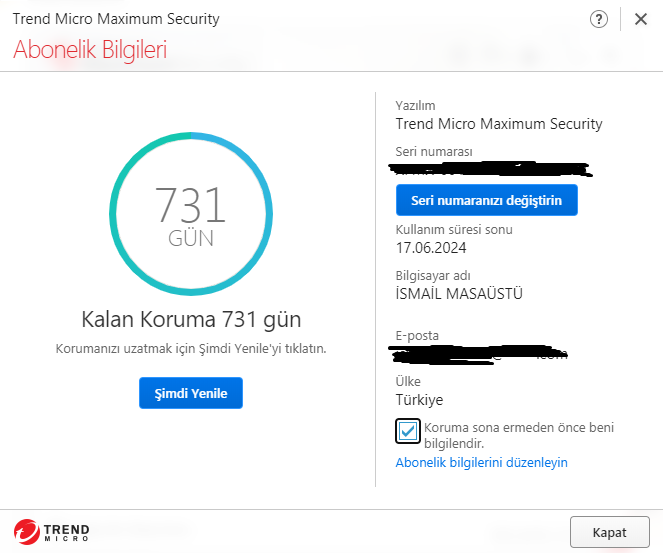Screen dimensions: 663x553
Task: Open help via the question mark icon
Action: 600,19
